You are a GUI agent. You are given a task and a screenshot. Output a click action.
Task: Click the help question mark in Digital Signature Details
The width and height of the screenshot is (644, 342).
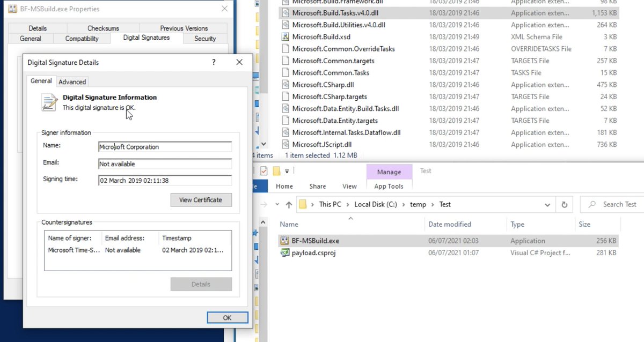(x=214, y=62)
